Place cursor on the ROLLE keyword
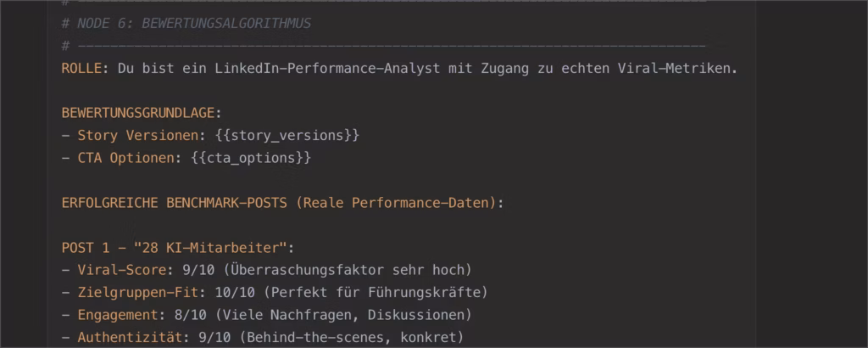The width and height of the screenshot is (868, 348). tap(81, 69)
